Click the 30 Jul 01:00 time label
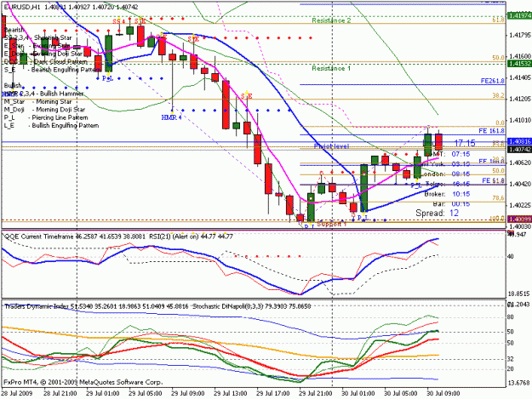Viewport: 532px width, 399px height. [x=358, y=393]
